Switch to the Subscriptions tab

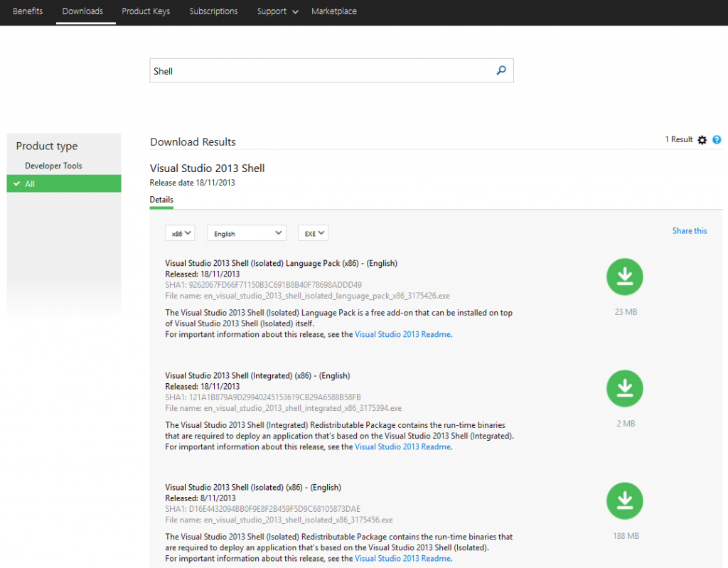(213, 11)
